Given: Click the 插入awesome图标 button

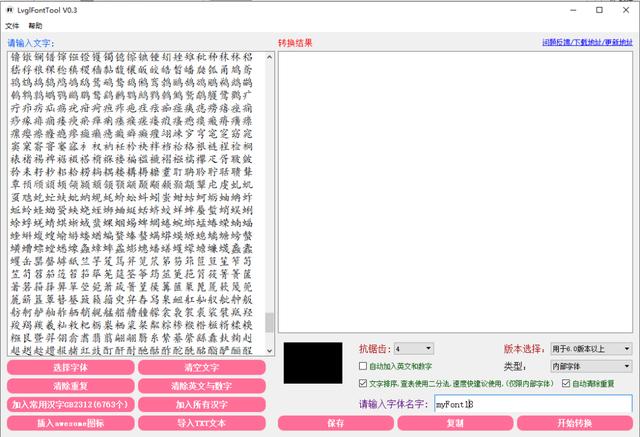Looking at the screenshot, I should 71,423.
